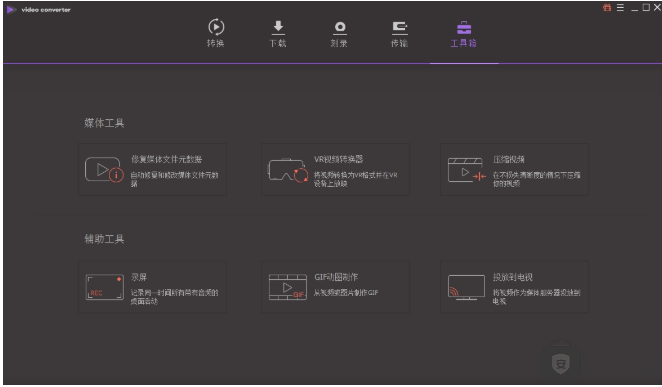Open the 传输 (Transfer) tab icon
The image size is (662, 387).
click(399, 28)
